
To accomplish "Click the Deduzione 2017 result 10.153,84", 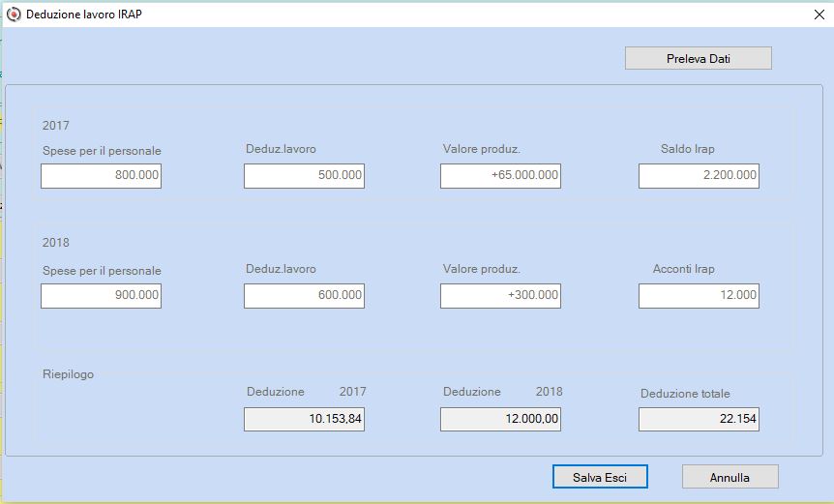I will [x=304, y=419].
